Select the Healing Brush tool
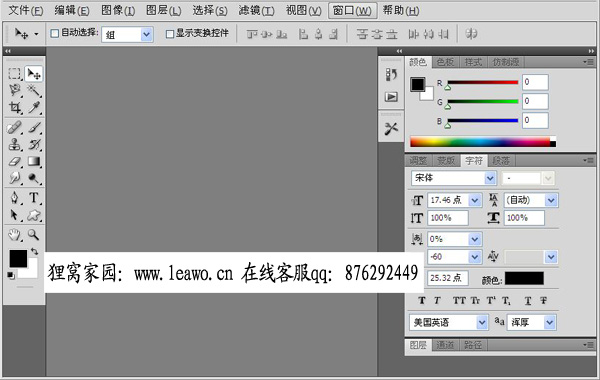This screenshot has width=600, height=380. pyautogui.click(x=15, y=127)
